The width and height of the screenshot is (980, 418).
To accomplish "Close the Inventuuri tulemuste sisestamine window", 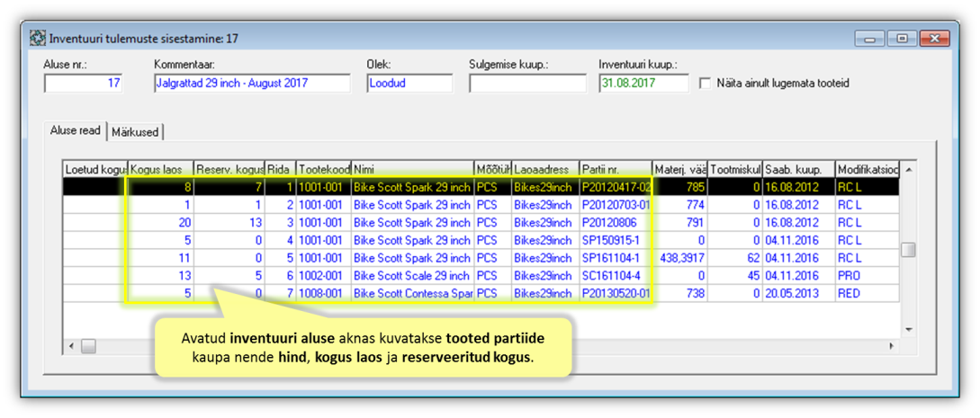I will pos(934,40).
